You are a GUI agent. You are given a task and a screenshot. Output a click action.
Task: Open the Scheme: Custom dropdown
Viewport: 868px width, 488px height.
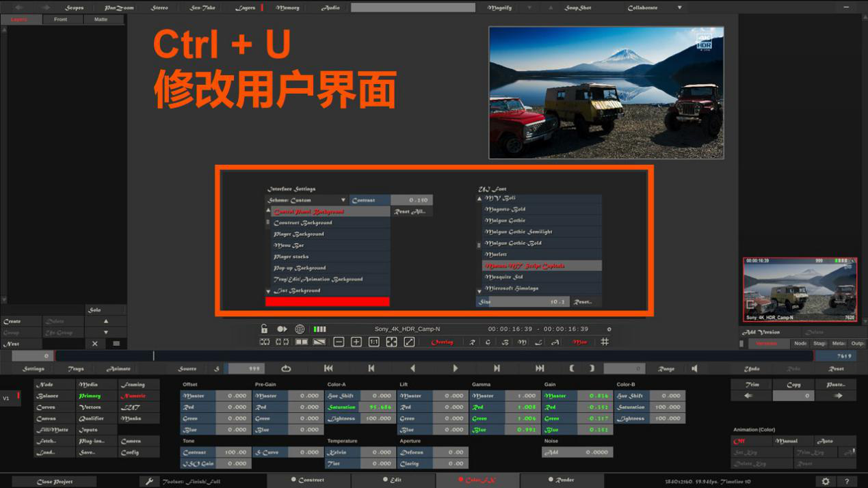pos(306,200)
